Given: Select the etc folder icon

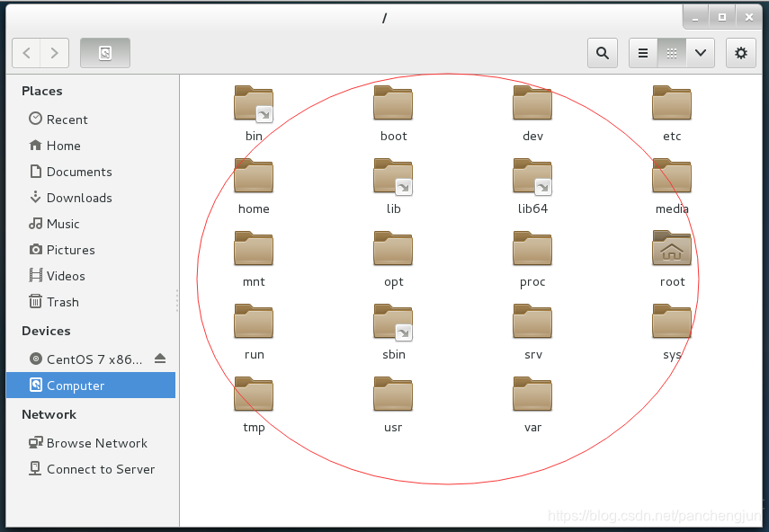Looking at the screenshot, I should (671, 103).
